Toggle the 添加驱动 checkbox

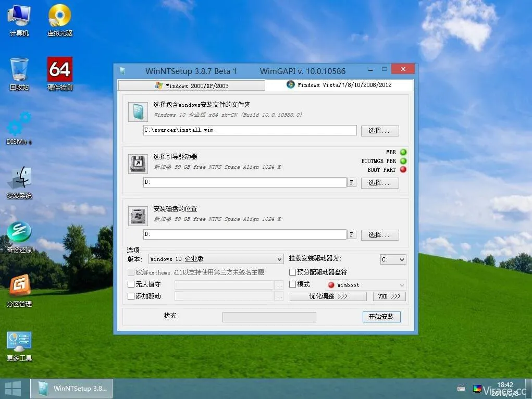[131, 296]
